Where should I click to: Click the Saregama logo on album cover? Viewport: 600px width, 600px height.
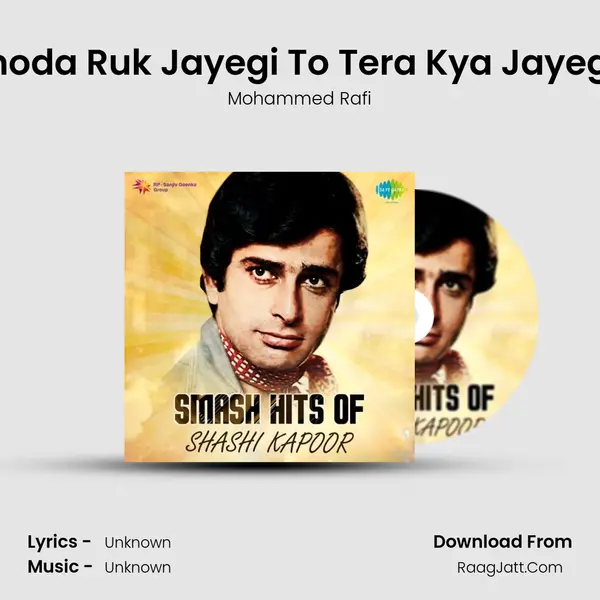click(x=391, y=189)
